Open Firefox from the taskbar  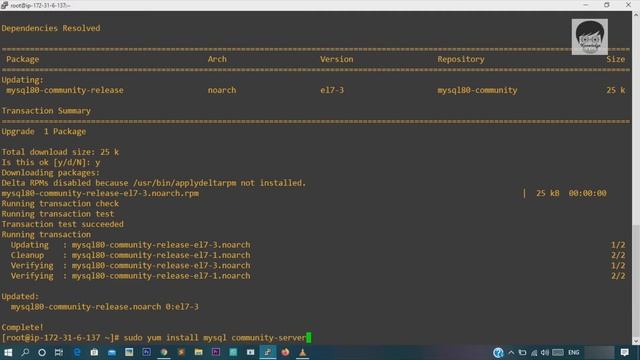click(x=285, y=352)
